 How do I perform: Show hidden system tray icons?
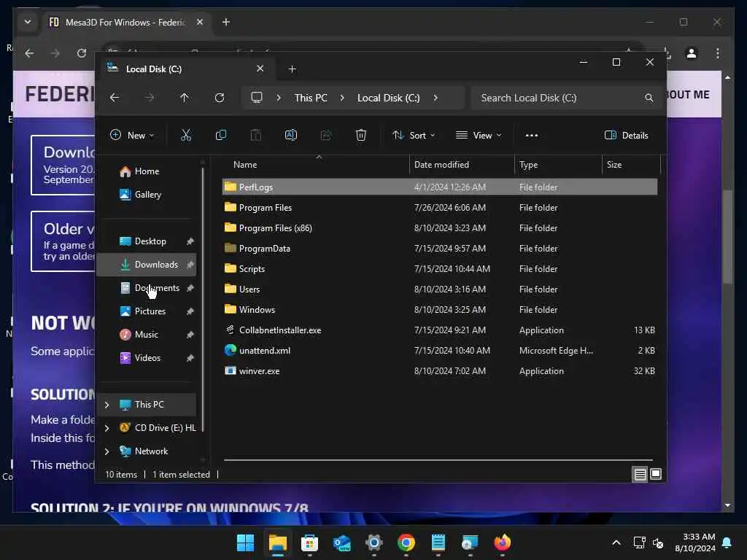click(x=616, y=542)
